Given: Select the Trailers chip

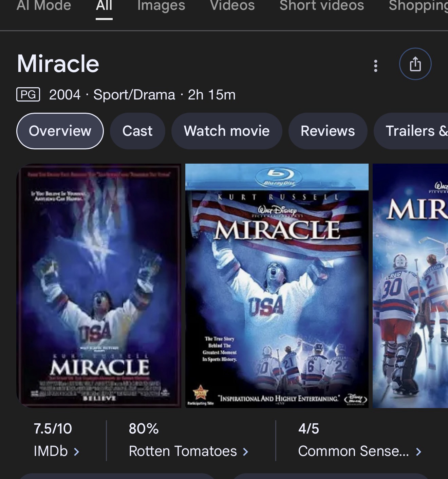Looking at the screenshot, I should click(x=411, y=131).
